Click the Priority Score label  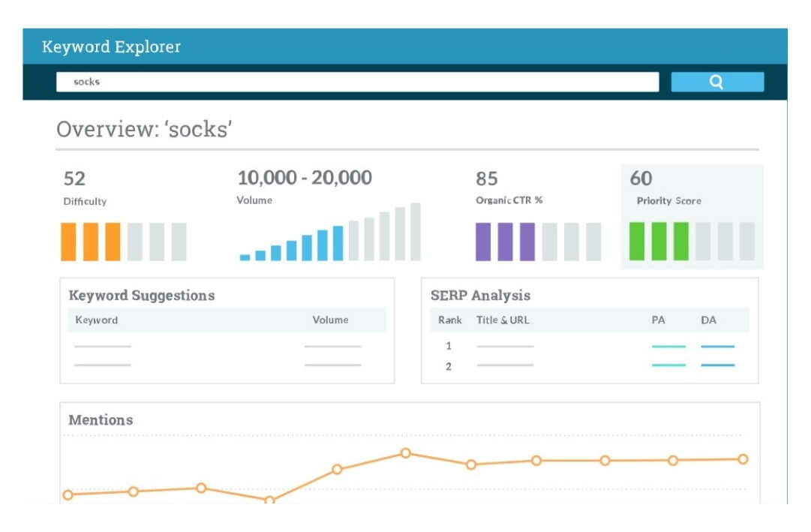(668, 201)
